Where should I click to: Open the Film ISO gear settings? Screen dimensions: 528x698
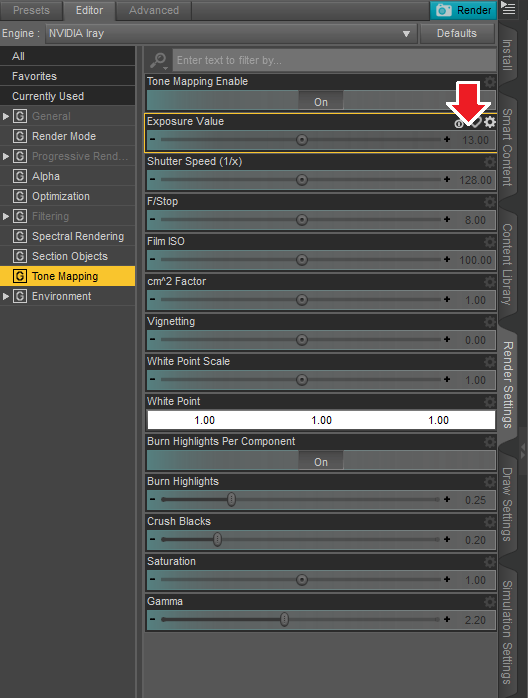(490, 242)
